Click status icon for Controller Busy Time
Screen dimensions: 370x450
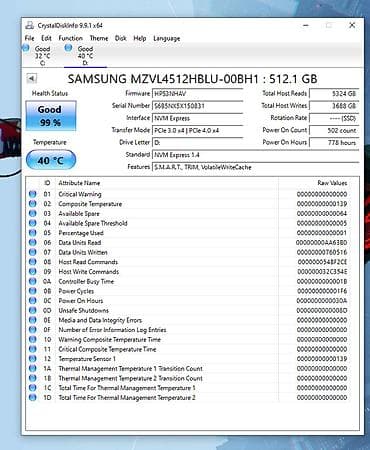(32, 281)
